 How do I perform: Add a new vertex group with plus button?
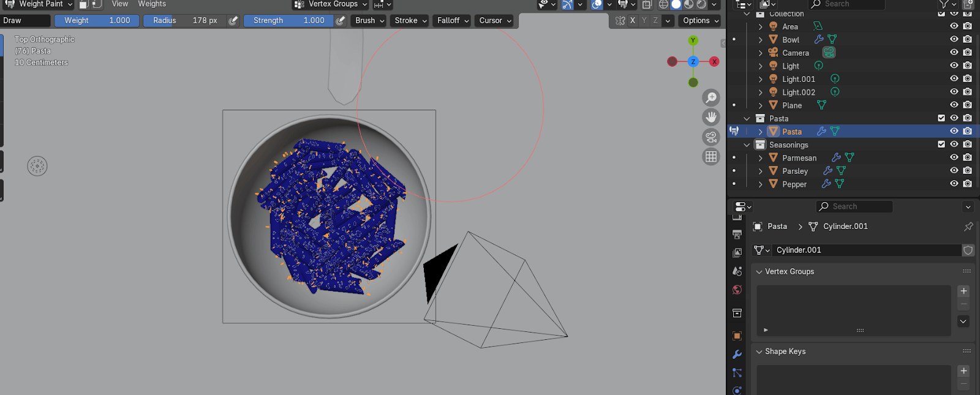pyautogui.click(x=963, y=291)
